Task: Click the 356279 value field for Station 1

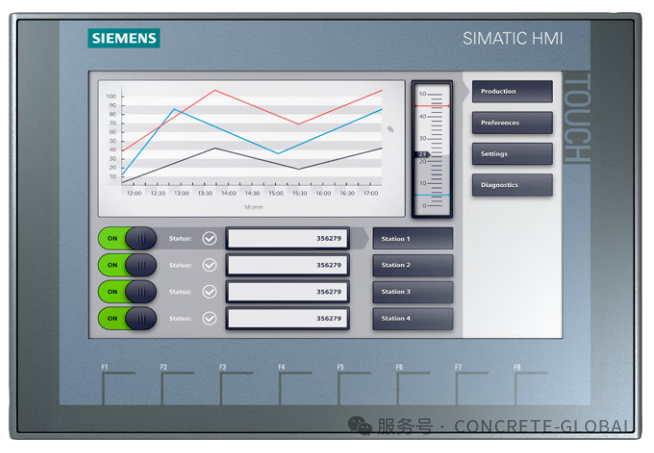Action: pyautogui.click(x=288, y=239)
